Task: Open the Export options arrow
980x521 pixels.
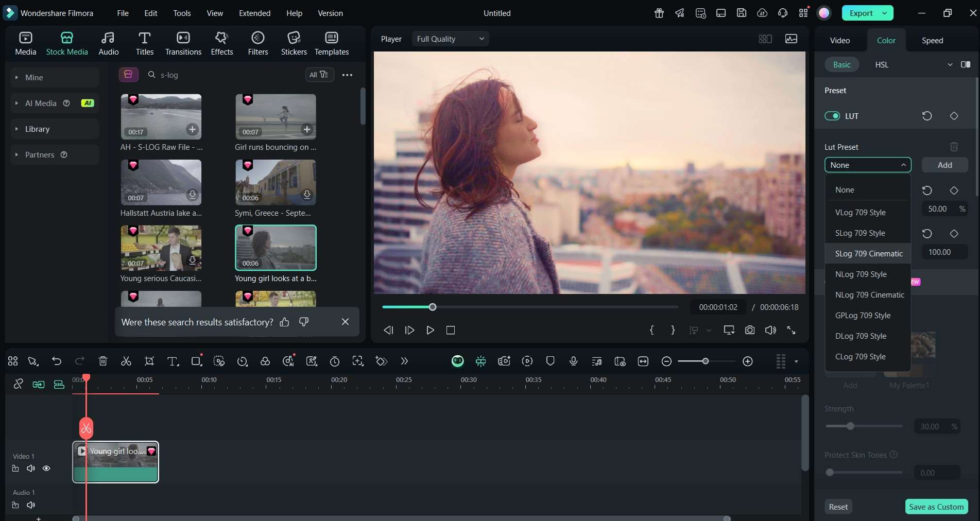Action: coord(885,13)
